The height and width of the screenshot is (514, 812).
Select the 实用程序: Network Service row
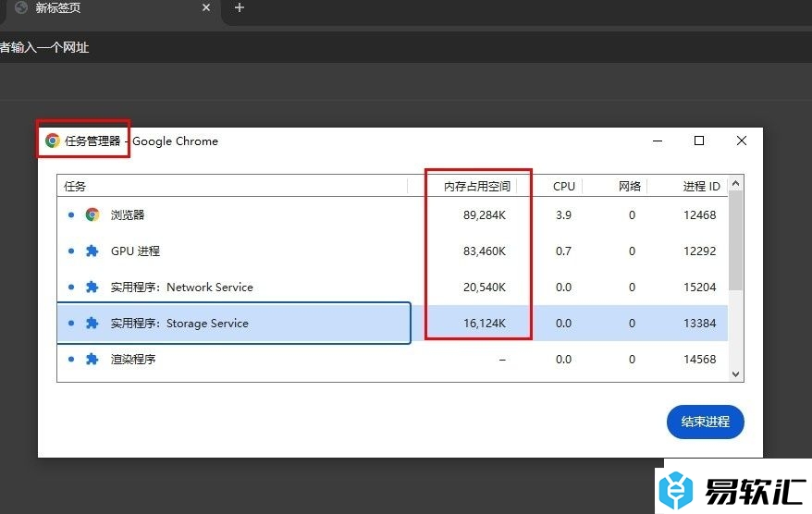pos(392,287)
